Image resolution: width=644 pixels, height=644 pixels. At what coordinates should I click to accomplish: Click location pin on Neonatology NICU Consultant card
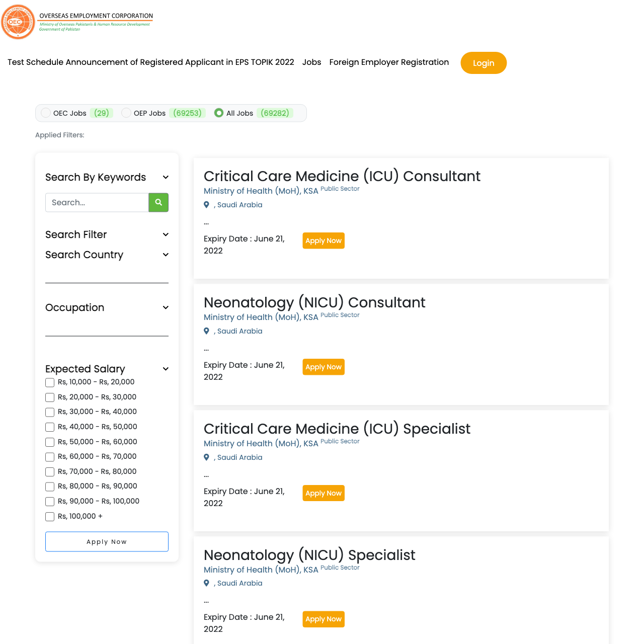tap(206, 331)
